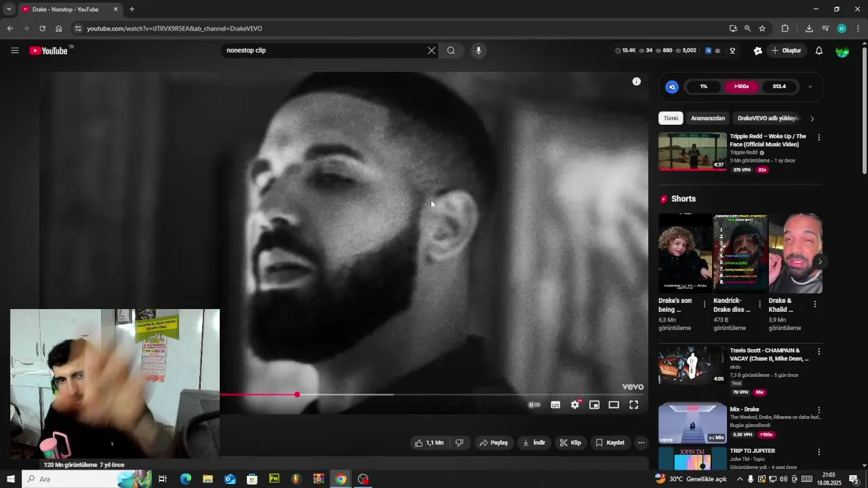Open player settings gear
Image resolution: width=868 pixels, height=488 pixels.
tap(575, 405)
